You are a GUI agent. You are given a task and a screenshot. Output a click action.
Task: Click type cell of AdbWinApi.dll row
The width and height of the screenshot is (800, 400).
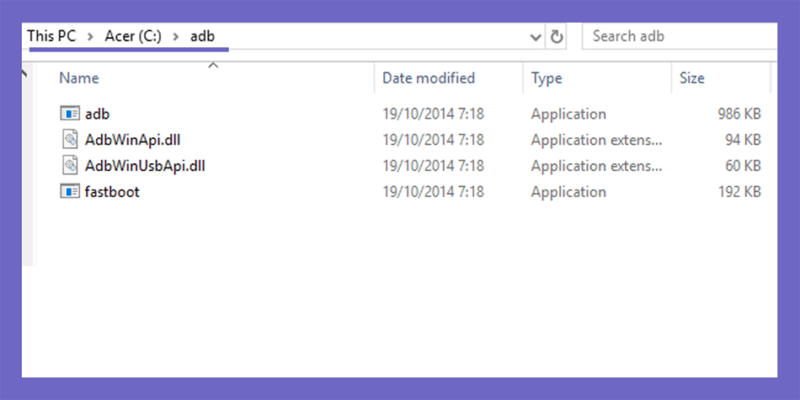(x=596, y=140)
